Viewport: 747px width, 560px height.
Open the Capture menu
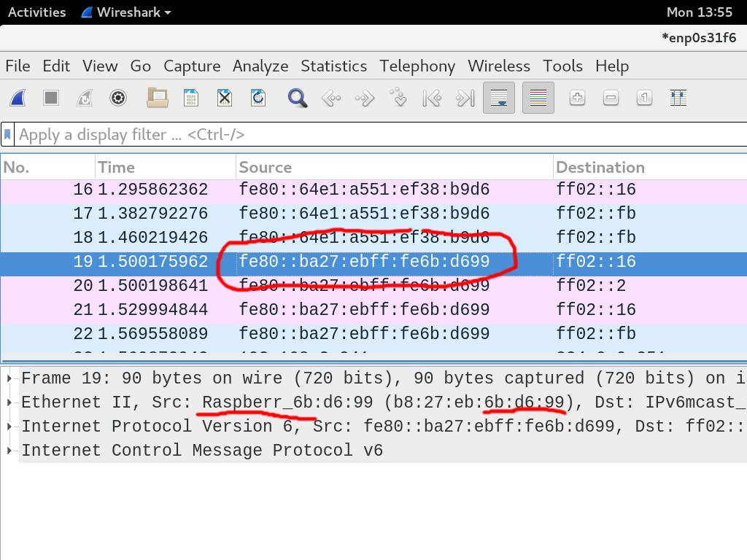pos(192,66)
